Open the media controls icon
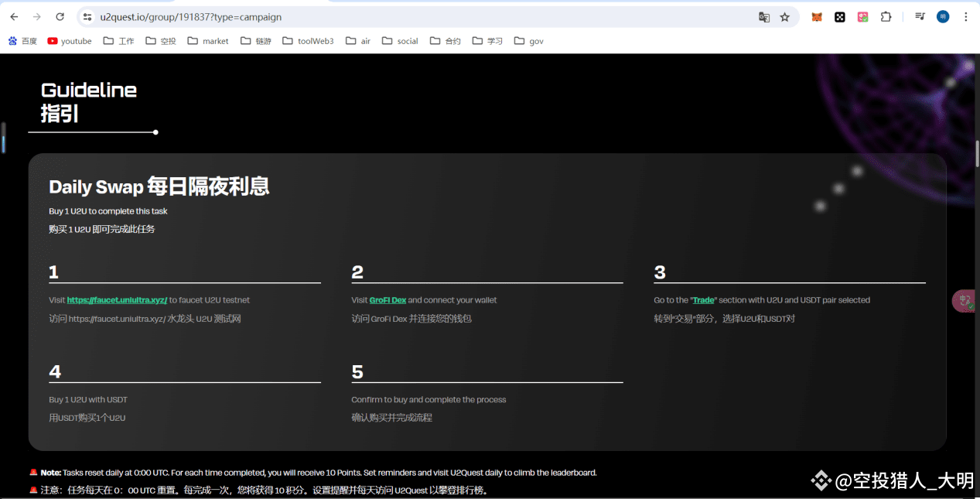This screenshot has height=499, width=980. coord(920,16)
